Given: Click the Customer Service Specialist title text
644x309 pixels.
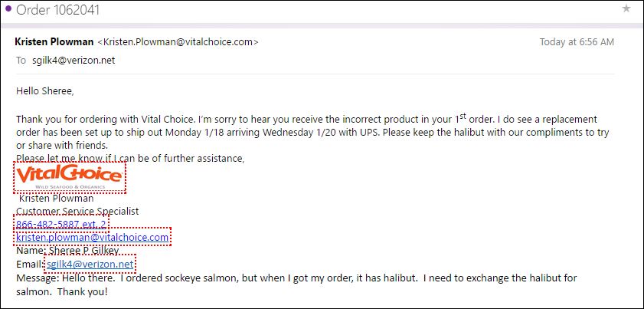Looking at the screenshot, I should [x=77, y=212].
